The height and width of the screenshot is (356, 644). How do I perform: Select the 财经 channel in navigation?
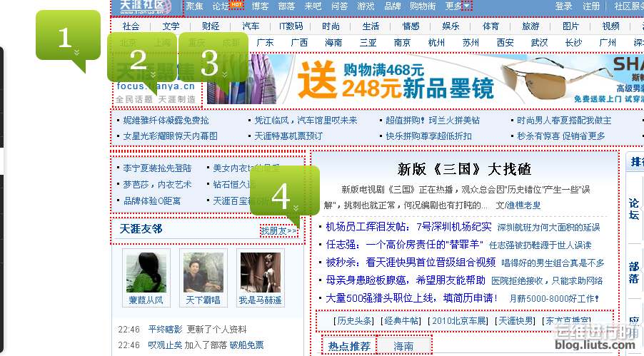[211, 26]
